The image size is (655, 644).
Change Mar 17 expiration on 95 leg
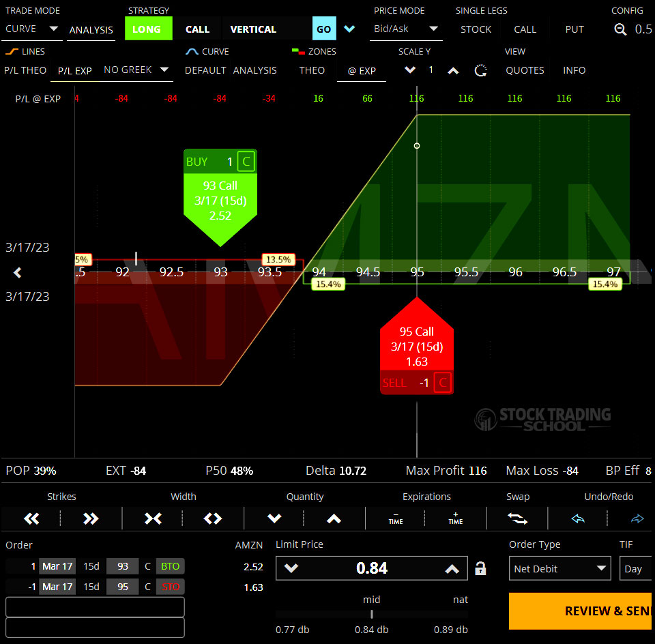pyautogui.click(x=57, y=587)
